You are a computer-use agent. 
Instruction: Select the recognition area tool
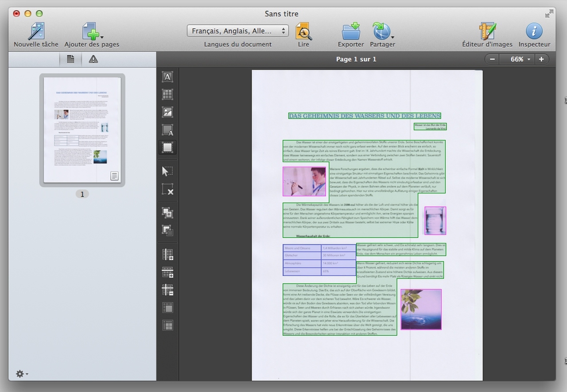tap(167, 147)
